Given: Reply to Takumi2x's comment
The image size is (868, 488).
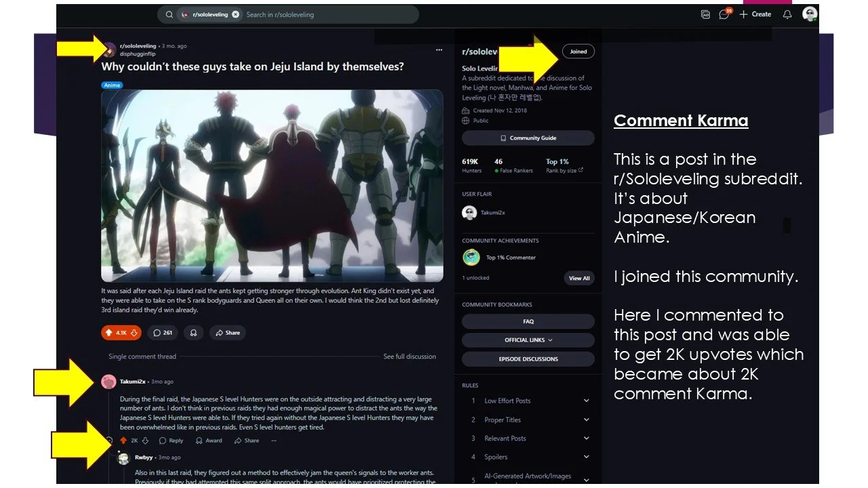Looking at the screenshot, I should [171, 441].
